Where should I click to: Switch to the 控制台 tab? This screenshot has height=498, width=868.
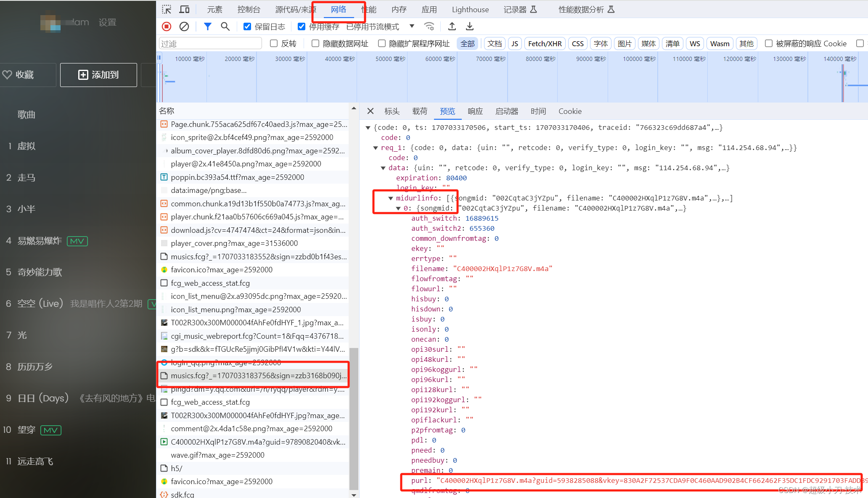[249, 9]
